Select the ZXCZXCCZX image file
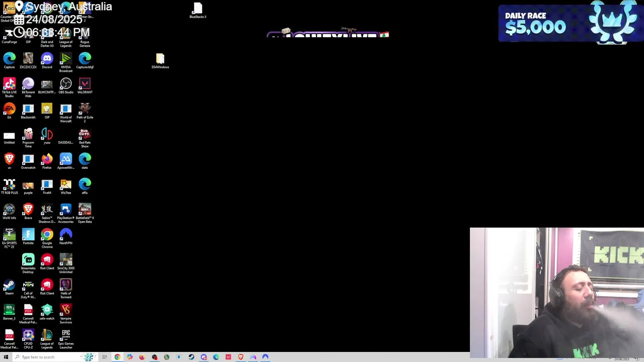The height and width of the screenshot is (362, 644). click(28, 60)
